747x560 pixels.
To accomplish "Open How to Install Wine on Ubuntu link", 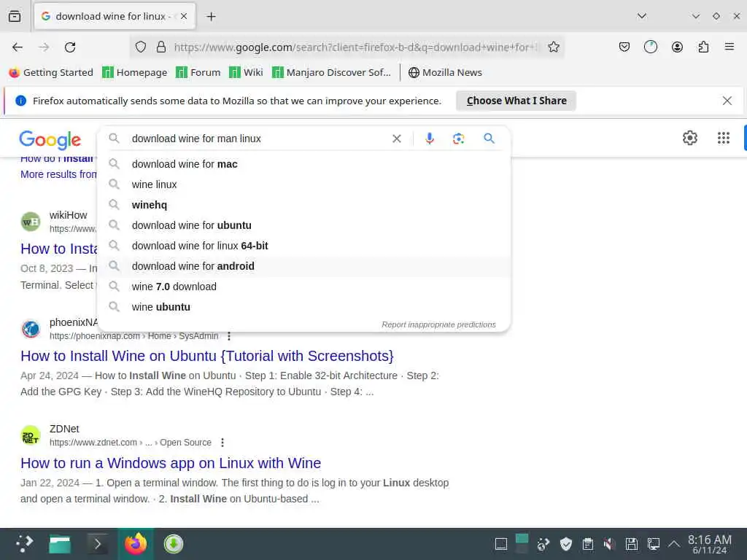I will [207, 356].
